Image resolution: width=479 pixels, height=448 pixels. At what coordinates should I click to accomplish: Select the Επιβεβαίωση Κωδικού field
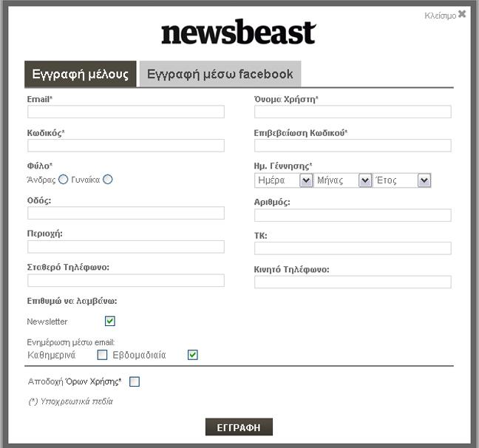point(353,146)
